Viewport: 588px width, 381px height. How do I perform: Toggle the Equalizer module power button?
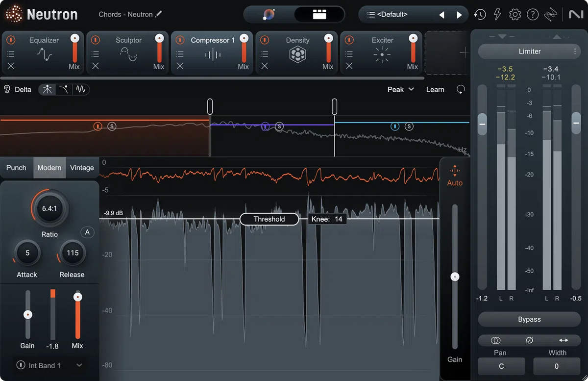coord(11,40)
